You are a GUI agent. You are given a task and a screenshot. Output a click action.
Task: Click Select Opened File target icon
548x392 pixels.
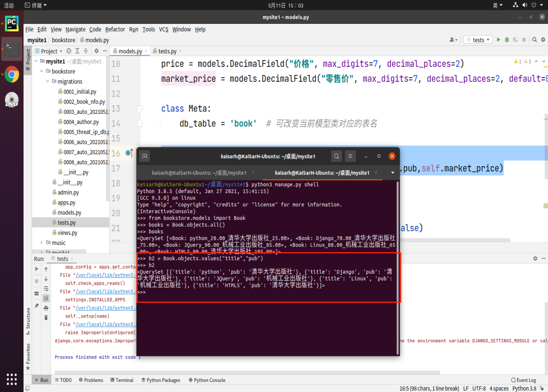pos(69,51)
